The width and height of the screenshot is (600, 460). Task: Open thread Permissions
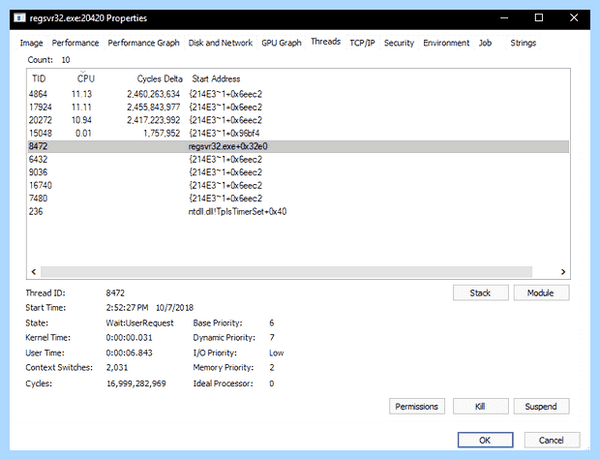[417, 406]
